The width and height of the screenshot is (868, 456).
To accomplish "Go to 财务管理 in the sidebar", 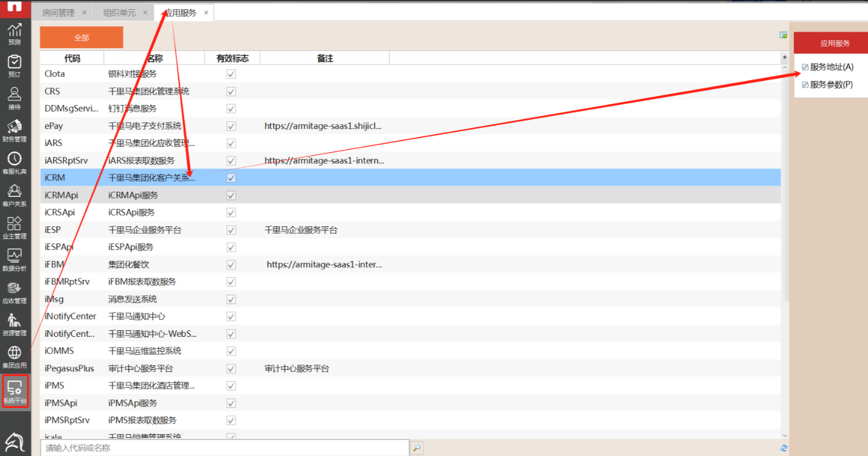I will (x=15, y=131).
